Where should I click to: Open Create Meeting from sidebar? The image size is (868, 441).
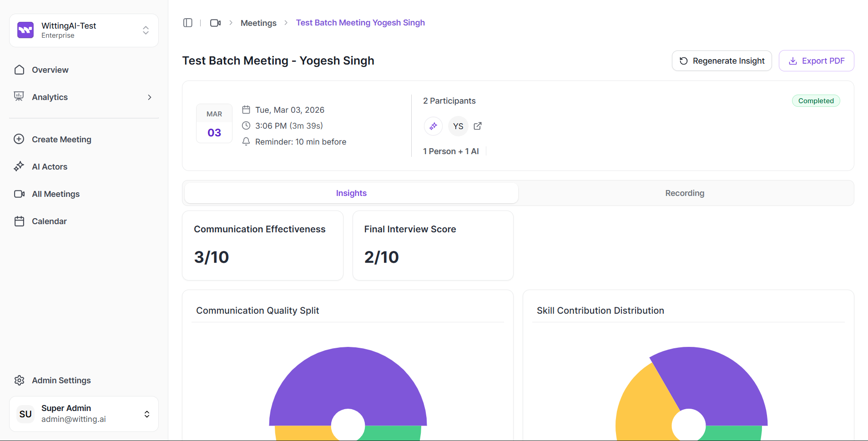coord(61,140)
